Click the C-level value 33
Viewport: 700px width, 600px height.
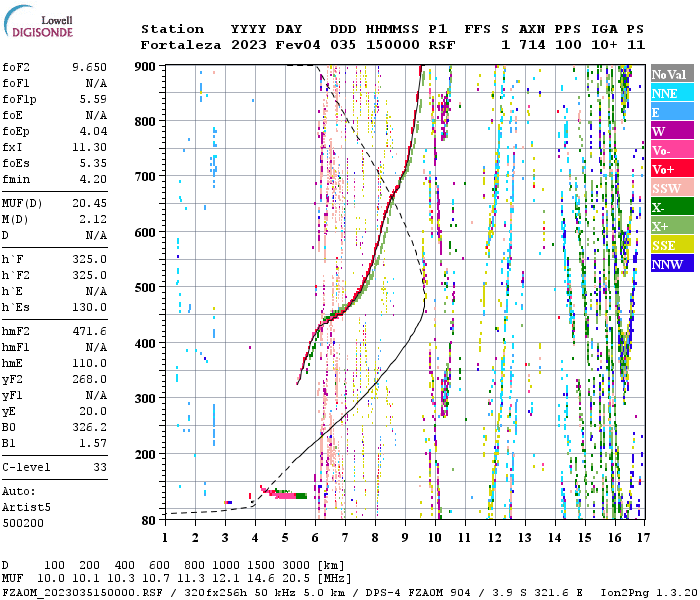100,467
